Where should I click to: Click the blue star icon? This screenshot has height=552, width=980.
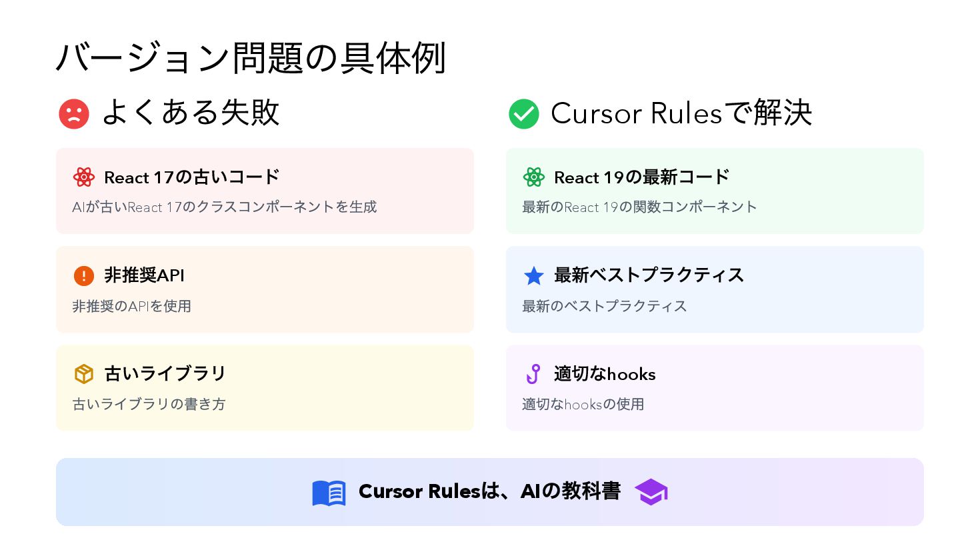pos(534,275)
